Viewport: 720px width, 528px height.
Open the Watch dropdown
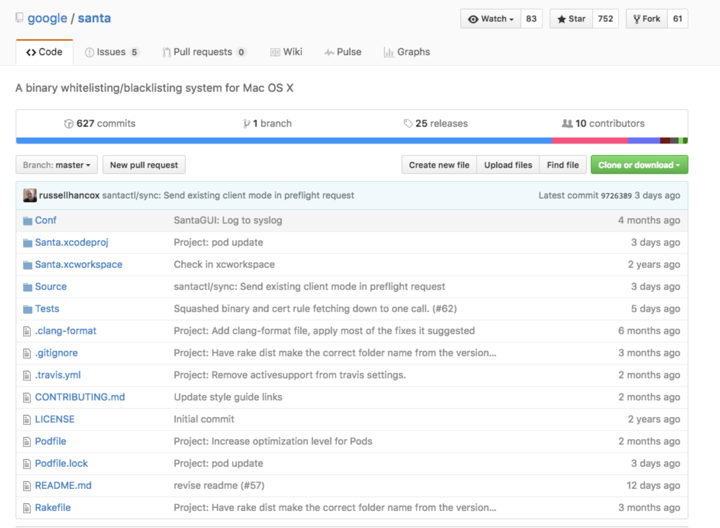(x=490, y=19)
